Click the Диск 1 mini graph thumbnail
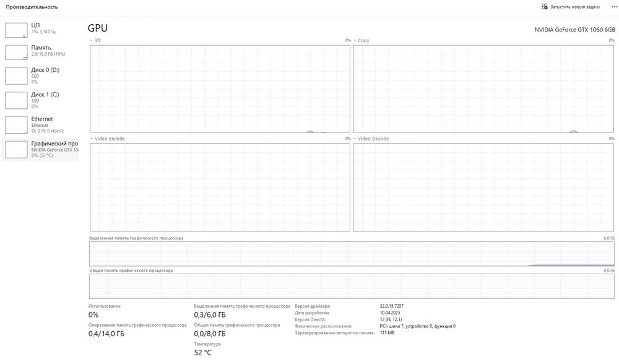 (x=16, y=100)
